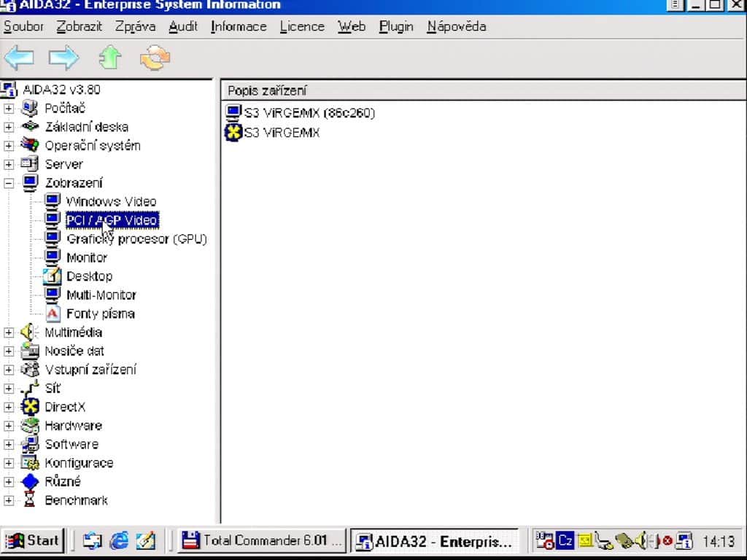
Task: Open the Audit menu
Action: tap(183, 27)
